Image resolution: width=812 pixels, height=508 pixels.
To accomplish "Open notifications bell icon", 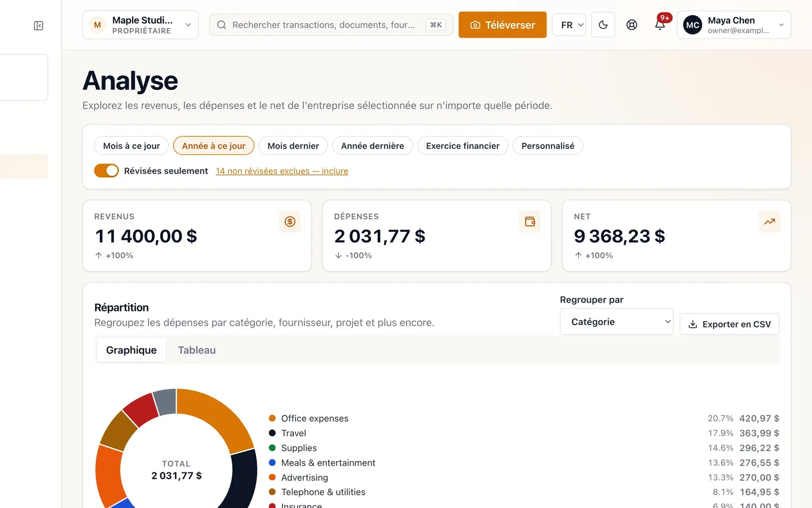I will click(660, 25).
